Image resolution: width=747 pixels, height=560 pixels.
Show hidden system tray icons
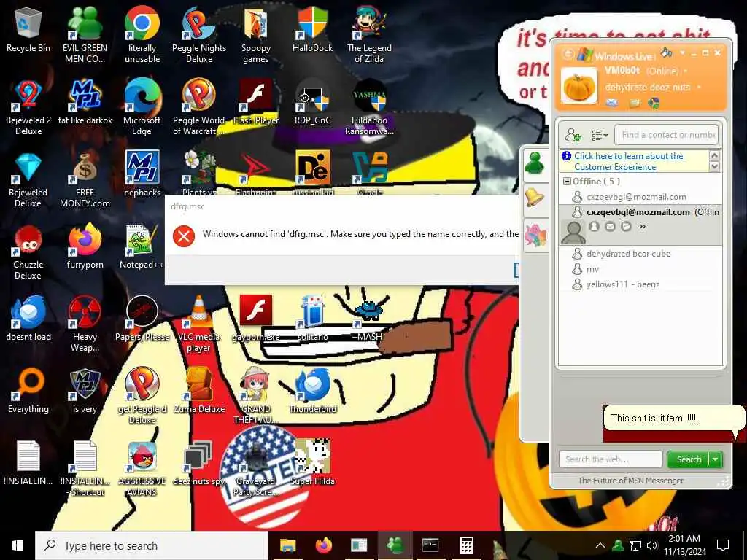click(x=600, y=545)
